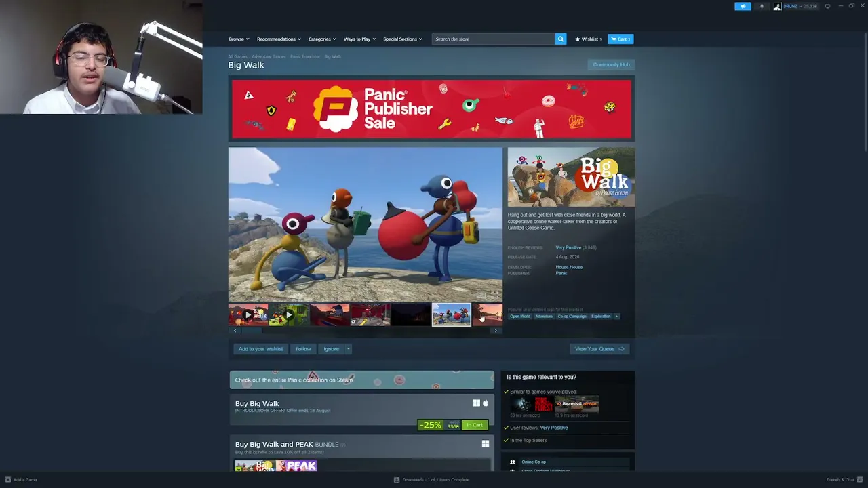This screenshot has width=868, height=488.
Task: Expand the Browse menu
Action: click(x=239, y=39)
